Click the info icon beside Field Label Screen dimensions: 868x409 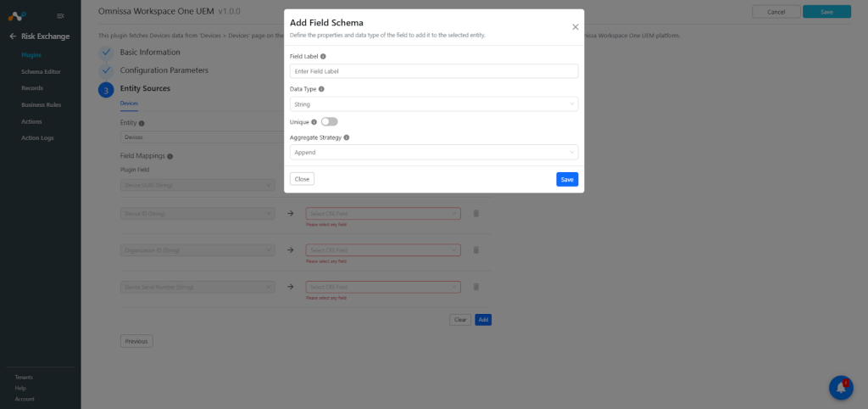pyautogui.click(x=323, y=57)
